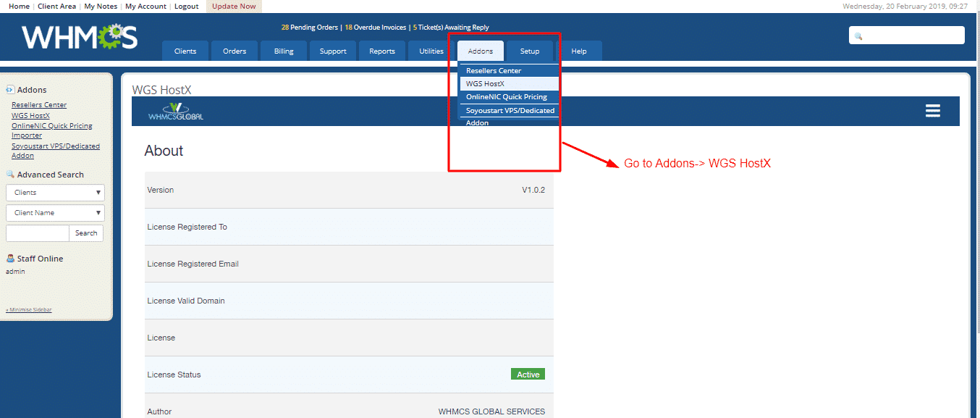Click the Update Now button
The width and height of the screenshot is (980, 418).
(233, 7)
